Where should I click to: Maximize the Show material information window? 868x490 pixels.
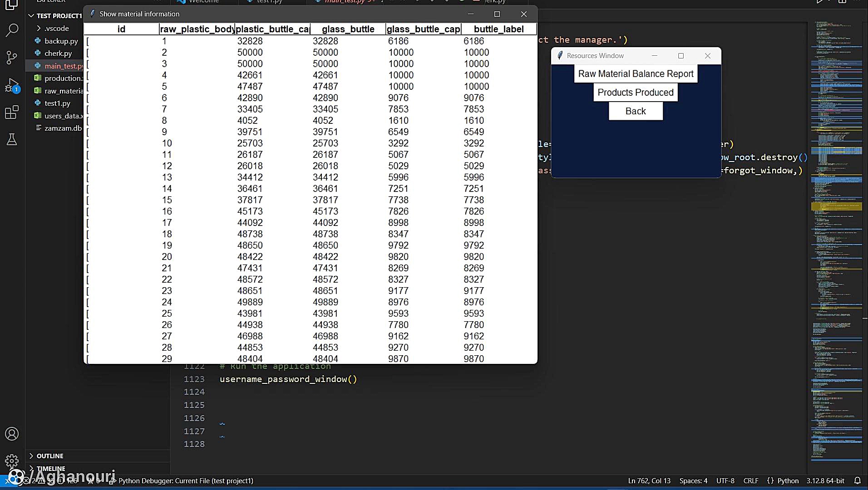(x=497, y=14)
